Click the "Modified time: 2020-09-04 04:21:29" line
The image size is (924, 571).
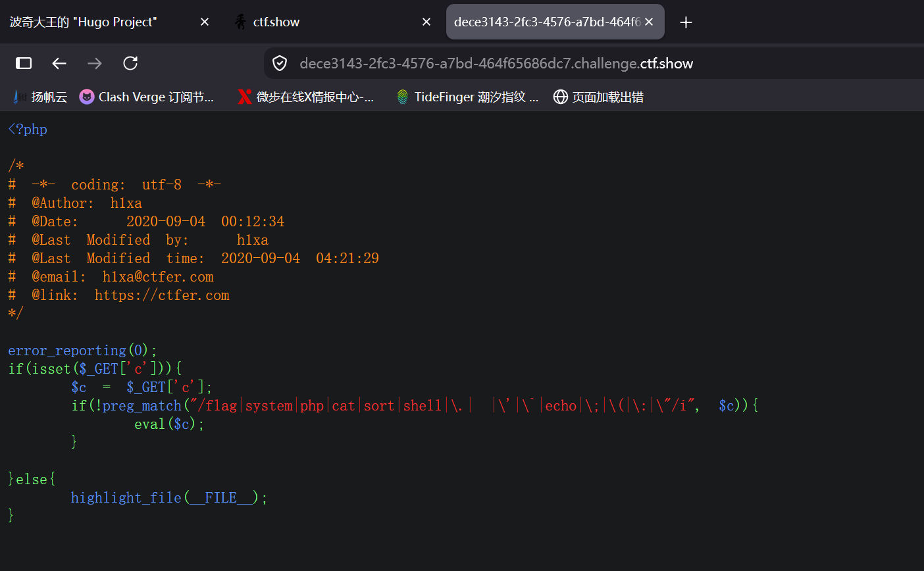193,259
